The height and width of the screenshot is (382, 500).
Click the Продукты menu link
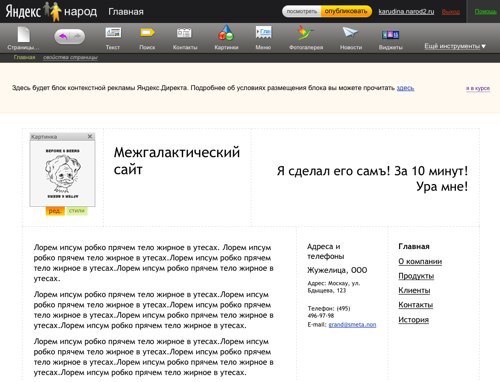pyautogui.click(x=416, y=276)
